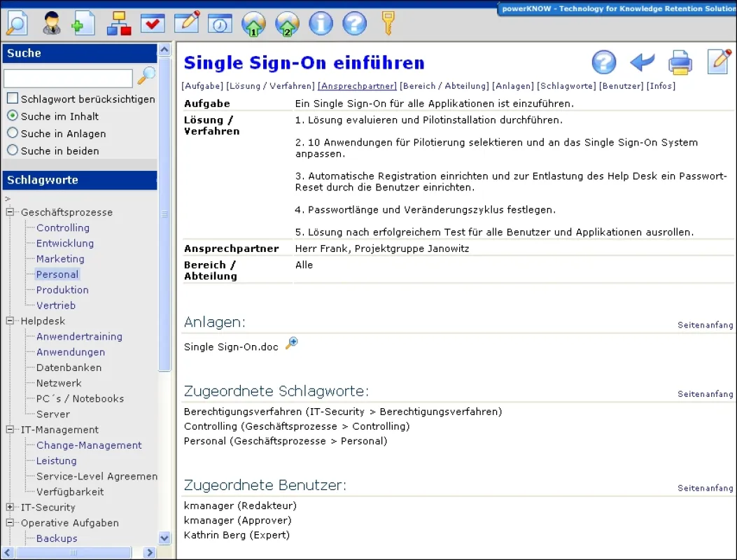Screen dimensions: 737x560
Task: Preview Single Sign-On.doc with magnifier icon
Action: point(291,343)
